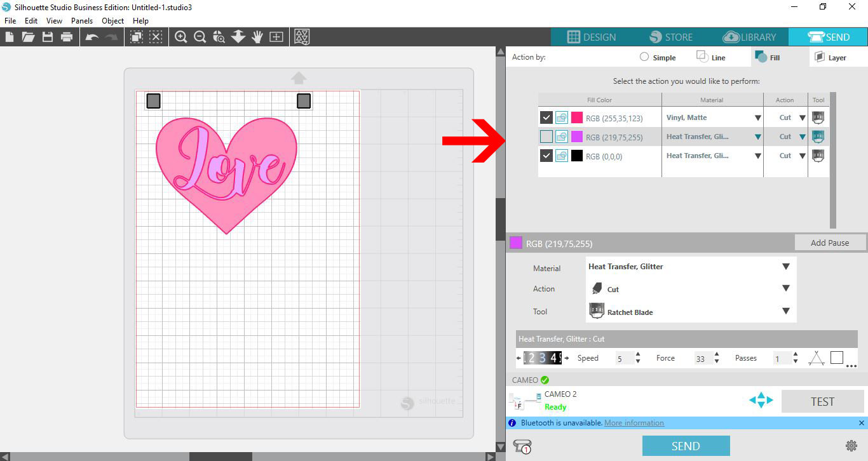
Task: Click the fill type icon for RGB (255,35,123) row
Action: [562, 117]
